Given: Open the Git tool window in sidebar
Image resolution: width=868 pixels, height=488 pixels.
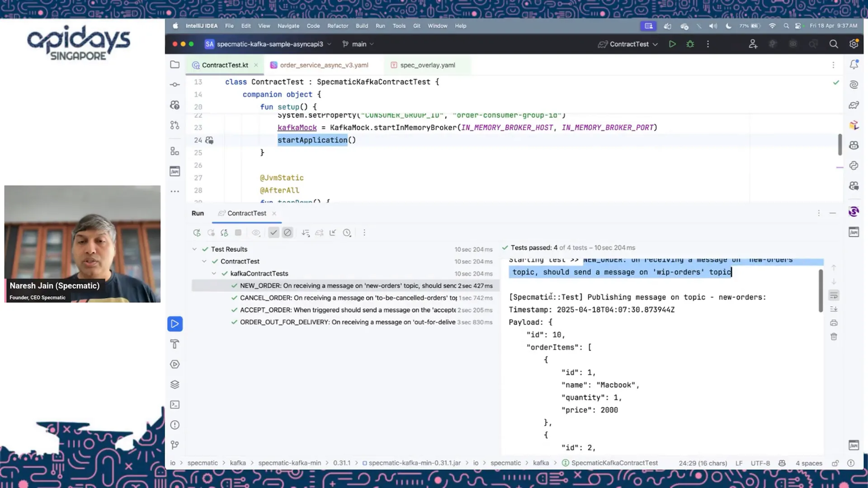Looking at the screenshot, I should (x=175, y=445).
